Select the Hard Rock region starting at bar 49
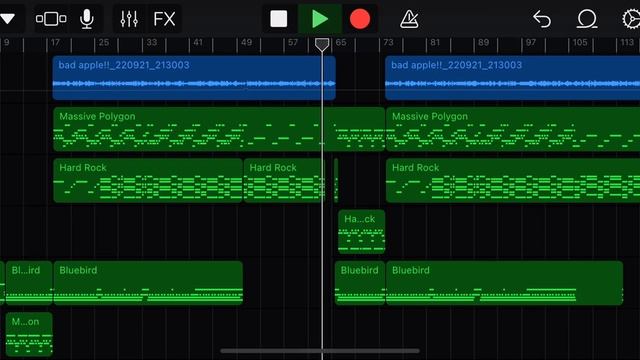Image resolution: width=640 pixels, height=360 pixels. click(x=284, y=180)
